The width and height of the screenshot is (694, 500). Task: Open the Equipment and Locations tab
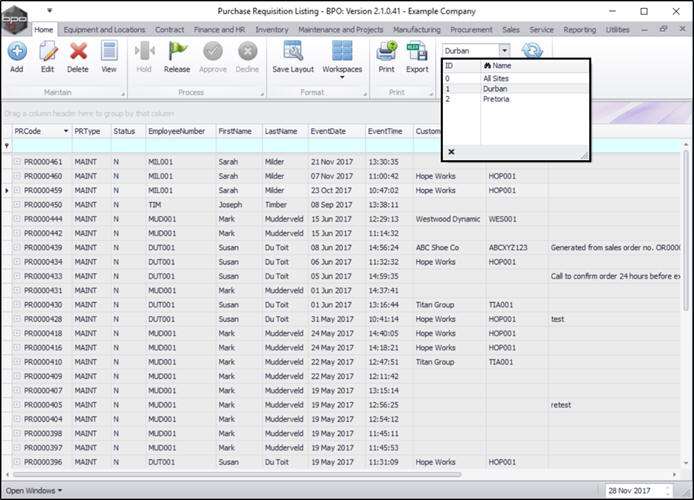point(104,30)
